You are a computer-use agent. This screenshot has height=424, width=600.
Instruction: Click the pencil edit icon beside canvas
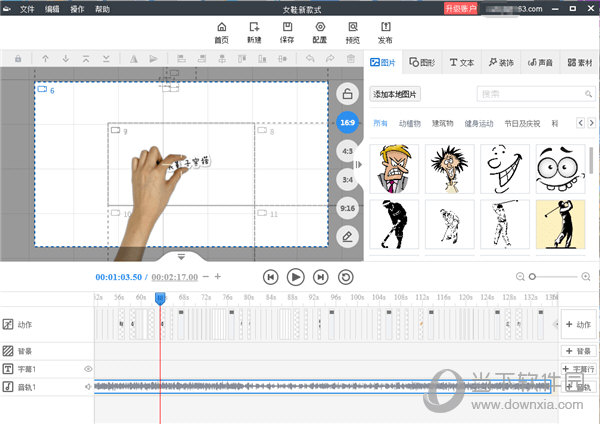click(x=347, y=236)
